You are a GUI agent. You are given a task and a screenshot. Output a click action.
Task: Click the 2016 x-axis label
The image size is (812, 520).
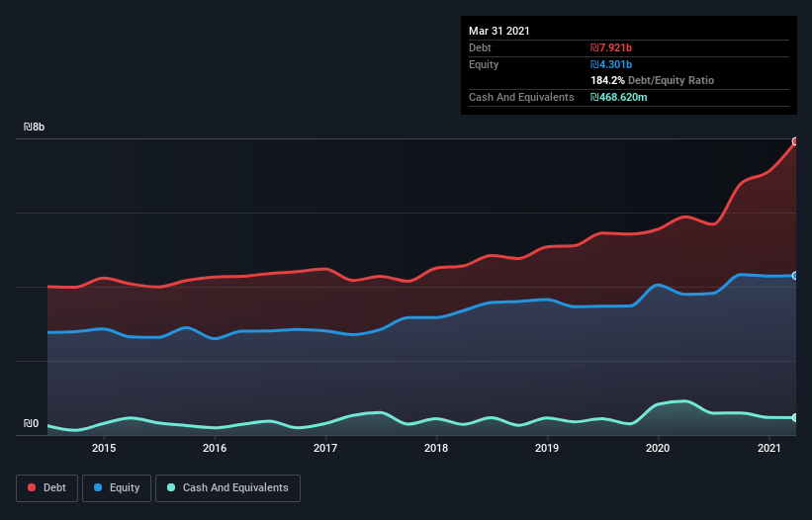[x=215, y=448]
